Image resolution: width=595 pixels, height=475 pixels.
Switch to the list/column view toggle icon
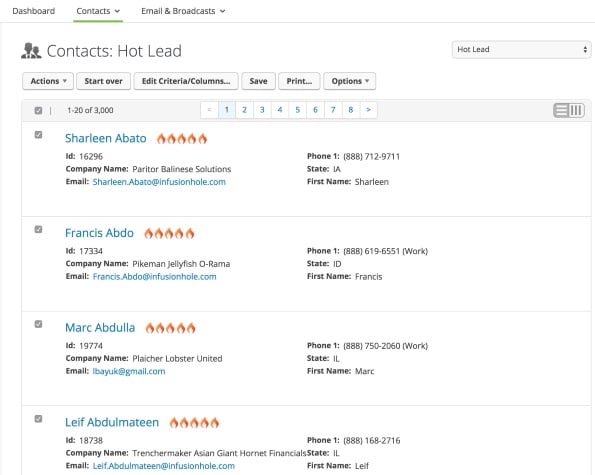(568, 110)
